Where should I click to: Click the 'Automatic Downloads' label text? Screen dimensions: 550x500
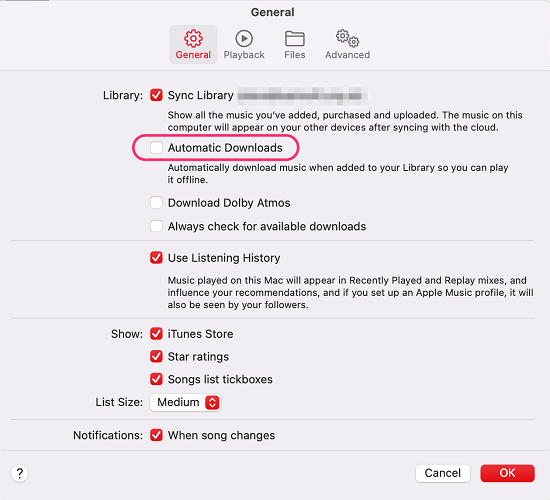(225, 148)
